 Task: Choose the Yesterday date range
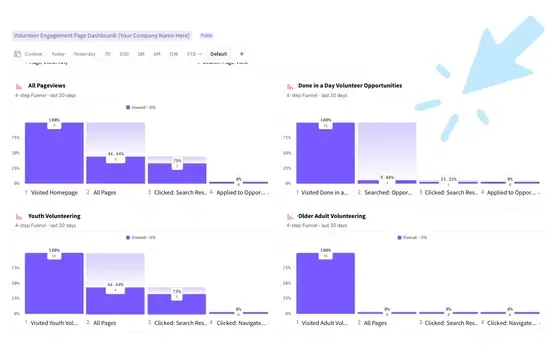(x=84, y=54)
